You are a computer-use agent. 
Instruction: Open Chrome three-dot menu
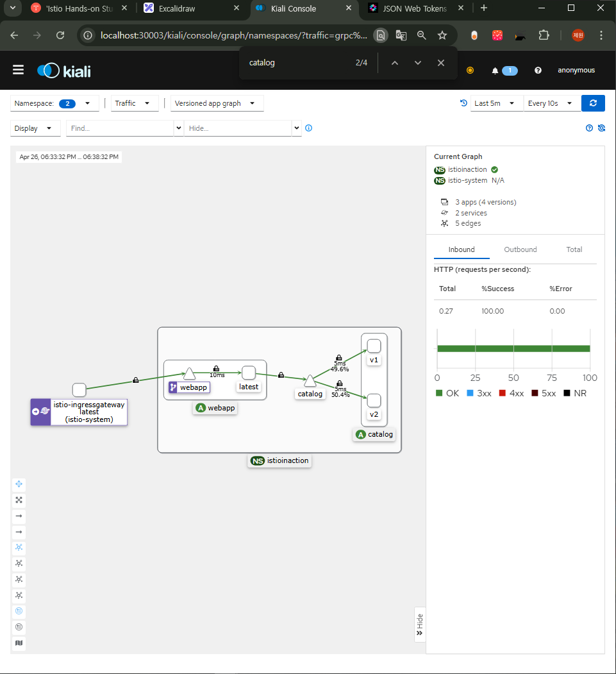point(601,35)
